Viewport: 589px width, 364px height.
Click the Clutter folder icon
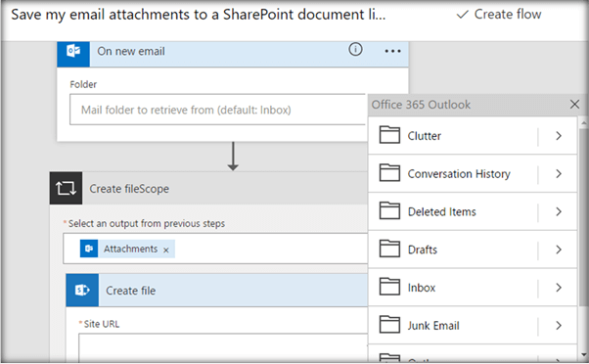point(389,135)
